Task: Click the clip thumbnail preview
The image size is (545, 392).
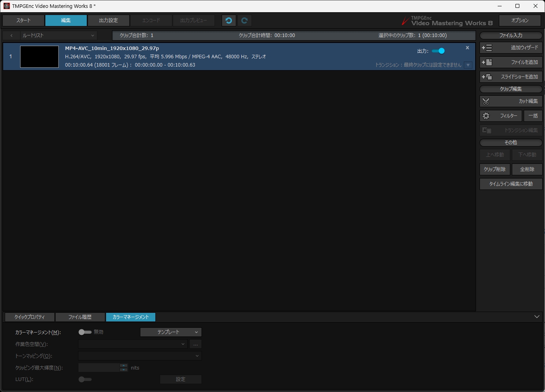Action: click(39, 57)
